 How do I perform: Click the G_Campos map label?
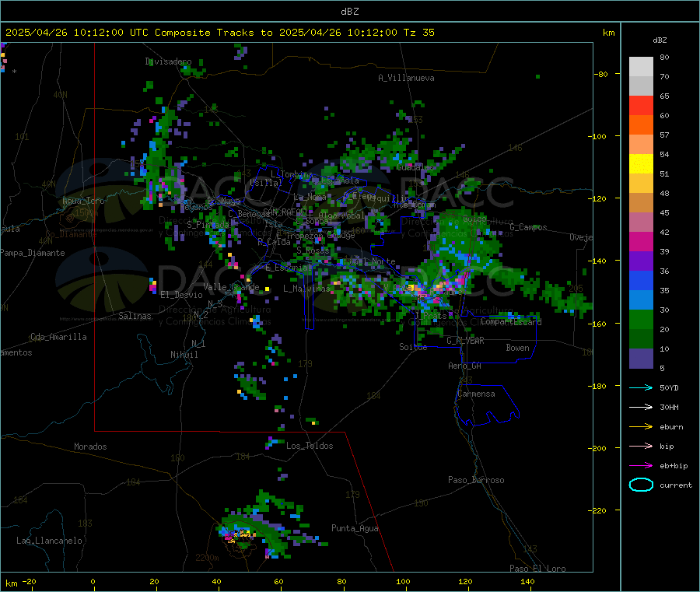point(528,227)
